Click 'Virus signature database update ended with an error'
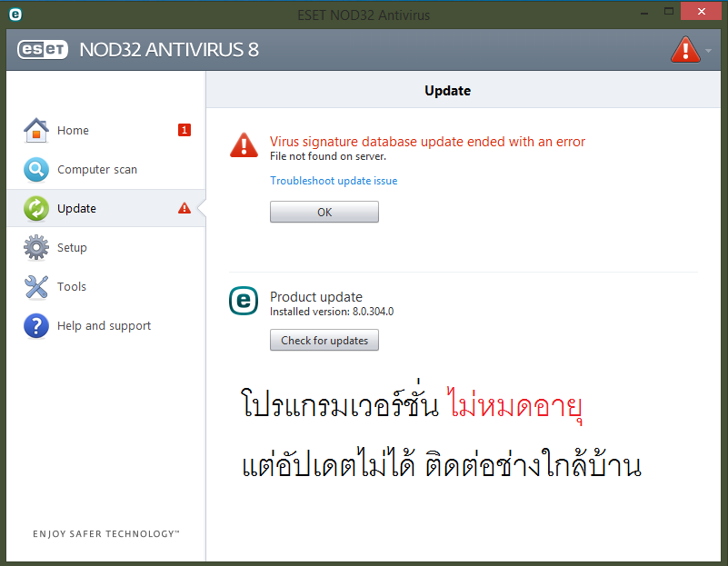The image size is (728, 566). [x=427, y=142]
